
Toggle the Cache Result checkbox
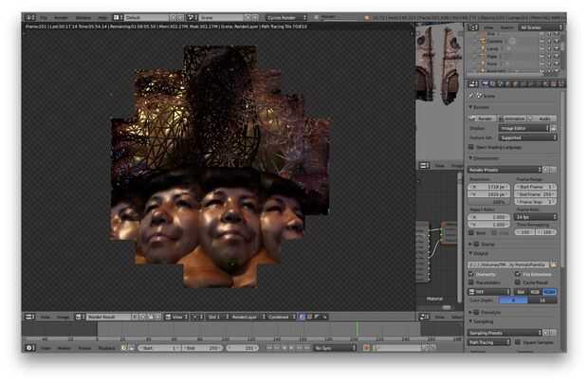(x=518, y=283)
